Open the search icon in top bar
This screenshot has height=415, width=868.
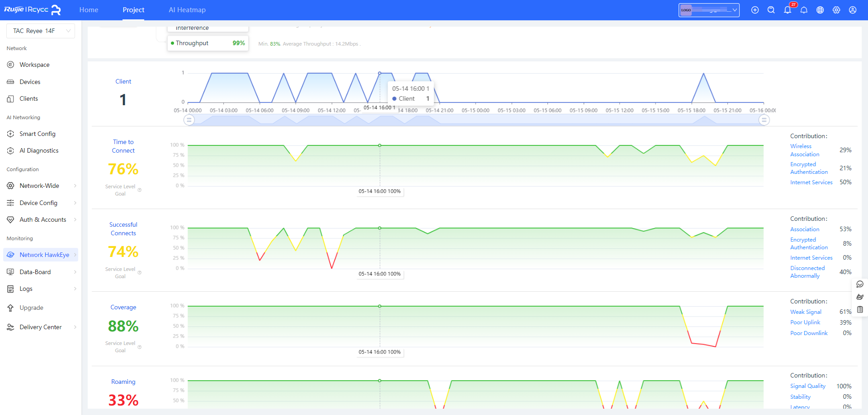(x=771, y=10)
